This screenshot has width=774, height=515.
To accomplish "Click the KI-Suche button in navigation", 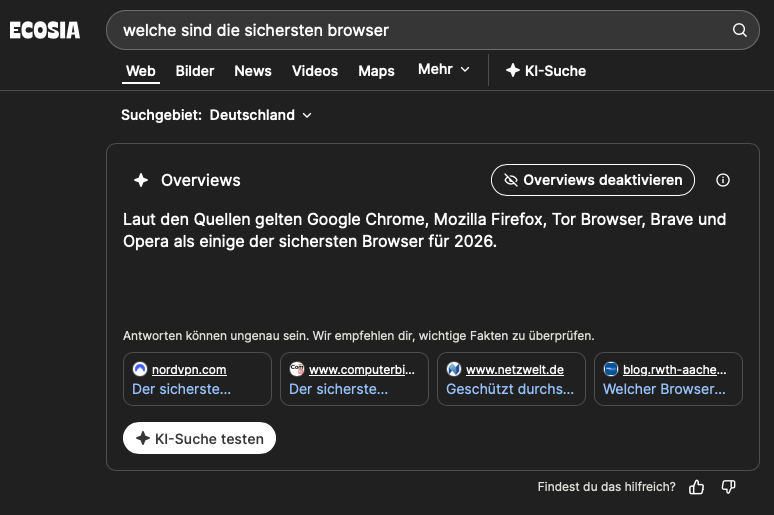I will point(546,71).
